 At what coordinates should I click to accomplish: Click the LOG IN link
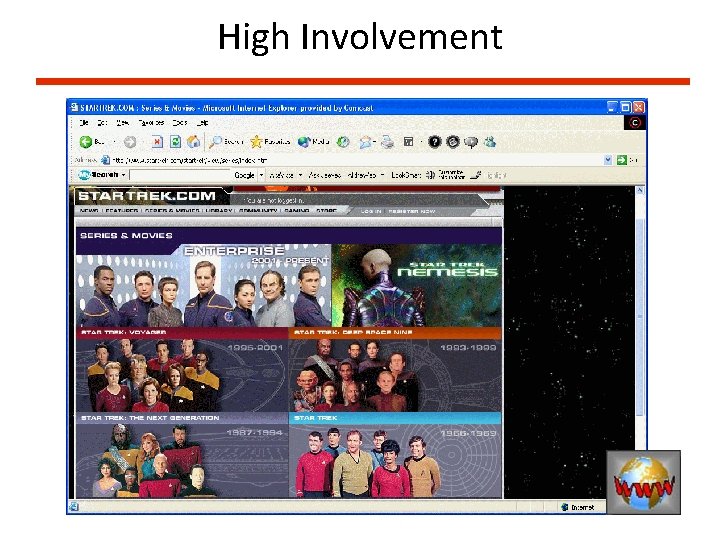click(371, 211)
